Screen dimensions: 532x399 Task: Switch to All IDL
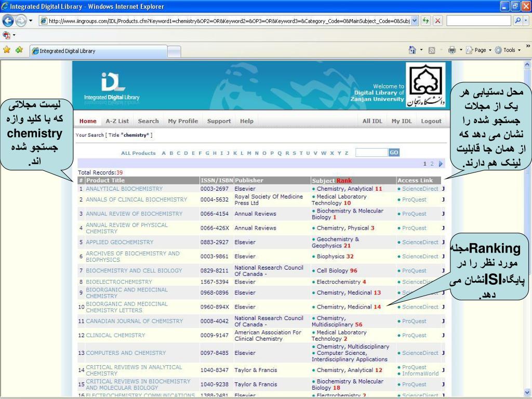(x=372, y=121)
